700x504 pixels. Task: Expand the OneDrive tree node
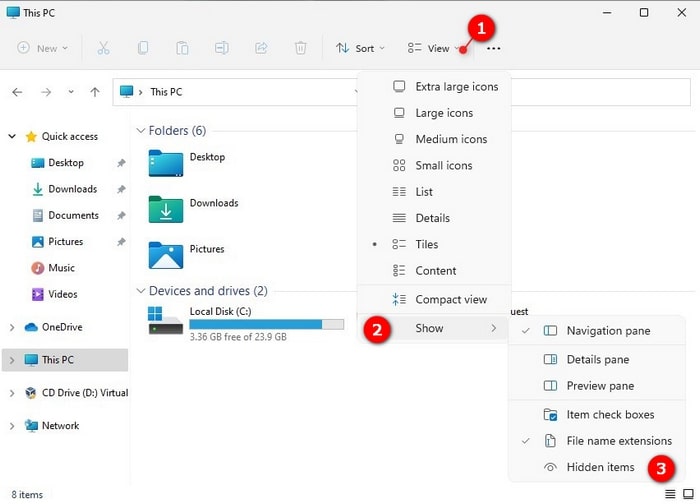12,327
